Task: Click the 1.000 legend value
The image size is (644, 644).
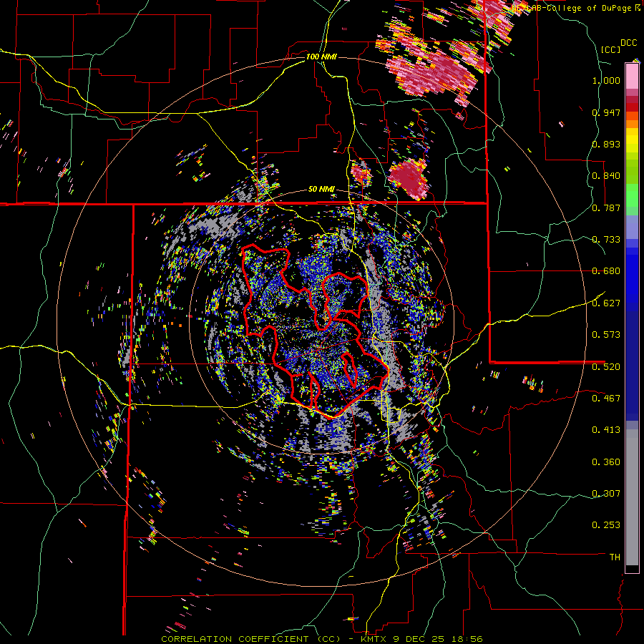Action: coord(606,80)
